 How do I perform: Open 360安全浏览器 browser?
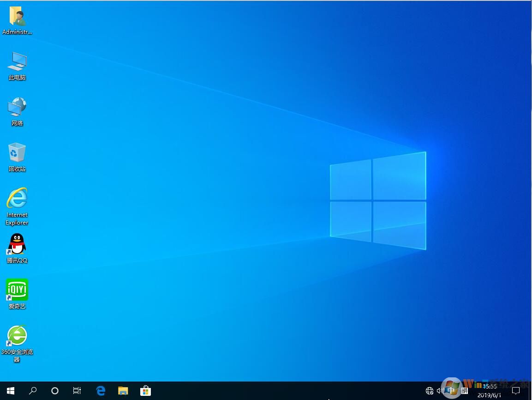17,335
